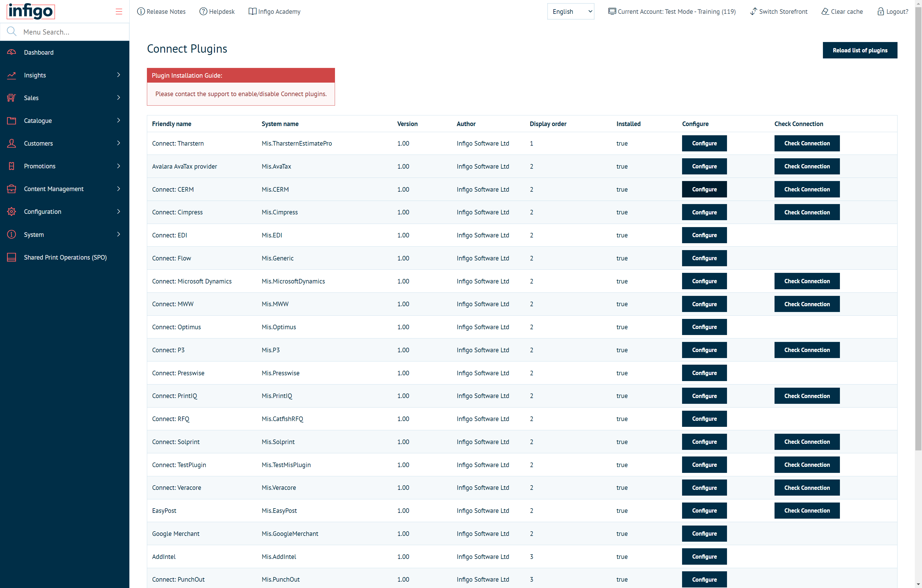
Task: Click the Sales cart icon
Action: point(12,98)
